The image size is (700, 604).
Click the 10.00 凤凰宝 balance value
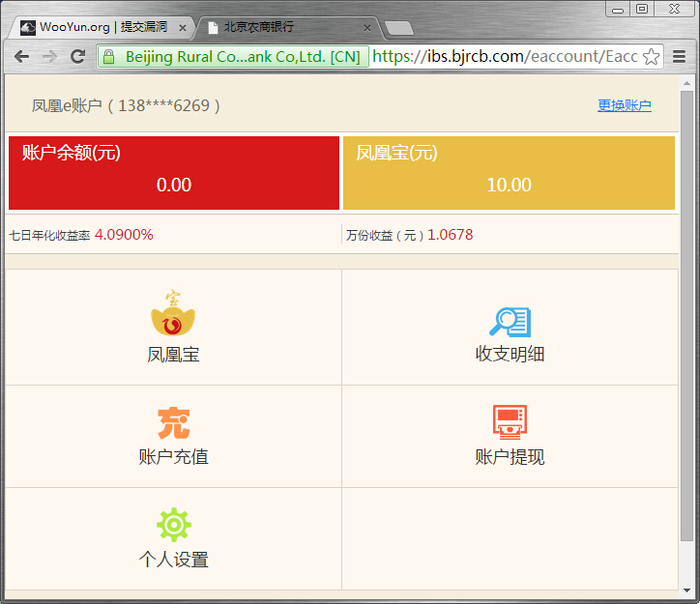click(x=509, y=185)
